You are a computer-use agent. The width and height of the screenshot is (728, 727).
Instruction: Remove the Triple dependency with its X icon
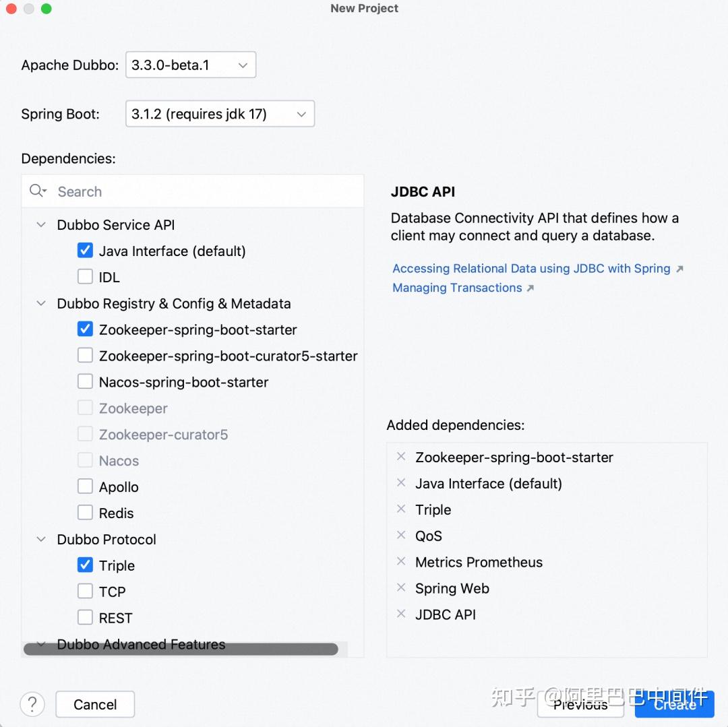pyautogui.click(x=401, y=509)
